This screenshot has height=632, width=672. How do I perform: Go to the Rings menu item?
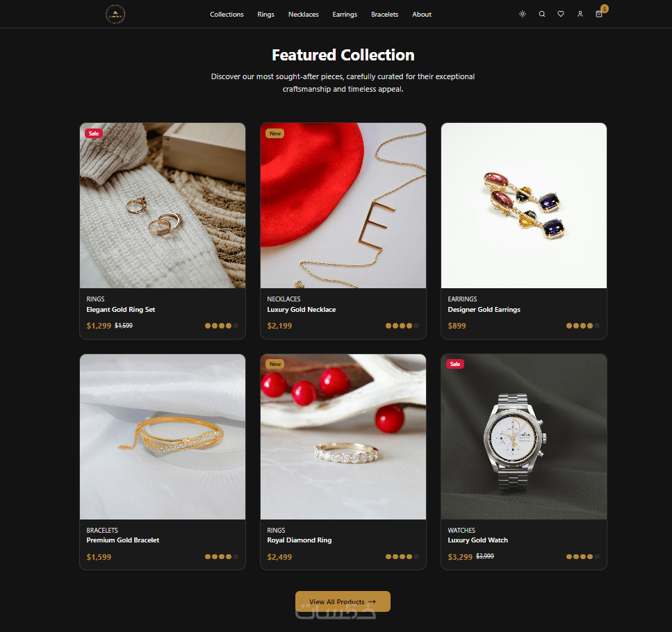pos(265,15)
